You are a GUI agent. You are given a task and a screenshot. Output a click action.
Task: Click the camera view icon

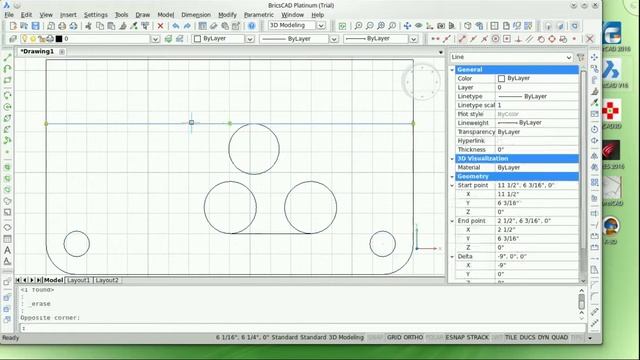[x=441, y=26]
